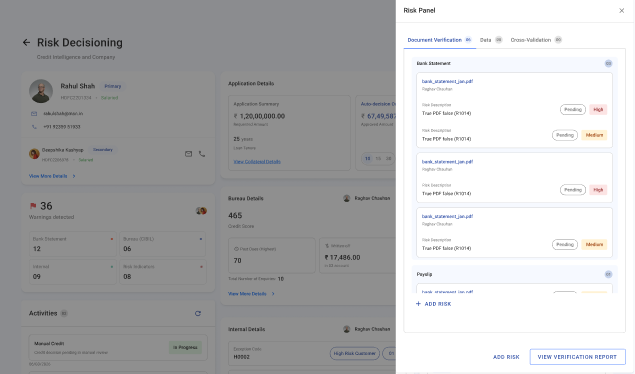This screenshot has height=374, width=635.
Task: Click the requested amount ₹ 1,20,00,000.00
Action: [x=259, y=116]
